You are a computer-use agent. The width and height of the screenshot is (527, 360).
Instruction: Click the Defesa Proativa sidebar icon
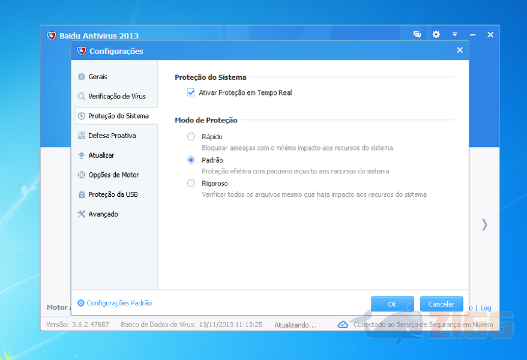pyautogui.click(x=81, y=135)
